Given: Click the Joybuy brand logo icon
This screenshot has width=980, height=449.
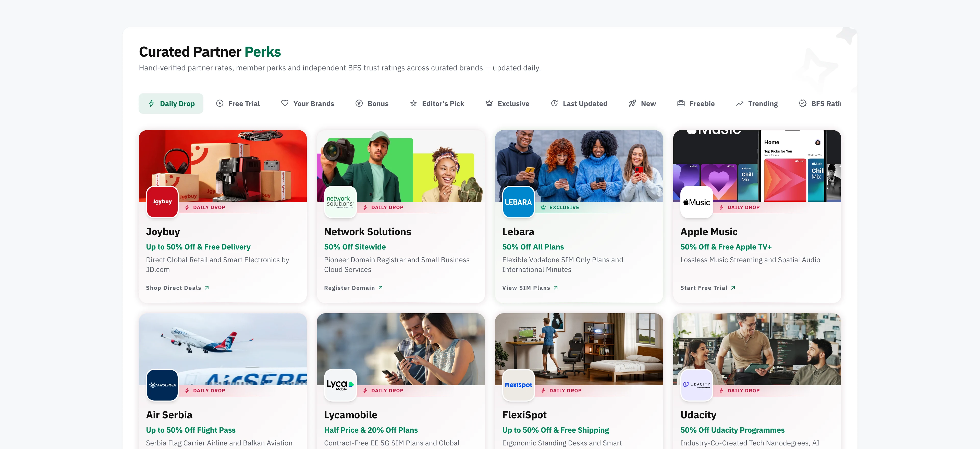Looking at the screenshot, I should (162, 202).
